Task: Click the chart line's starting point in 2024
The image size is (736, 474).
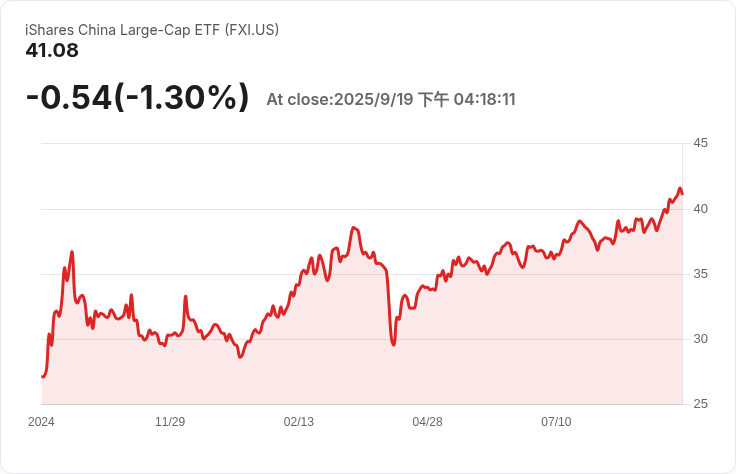Action: [x=43, y=376]
